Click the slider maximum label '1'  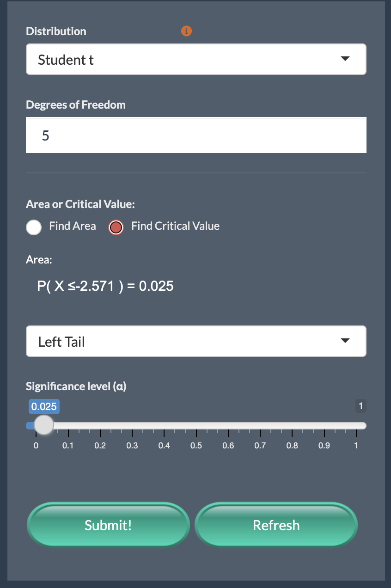click(360, 406)
